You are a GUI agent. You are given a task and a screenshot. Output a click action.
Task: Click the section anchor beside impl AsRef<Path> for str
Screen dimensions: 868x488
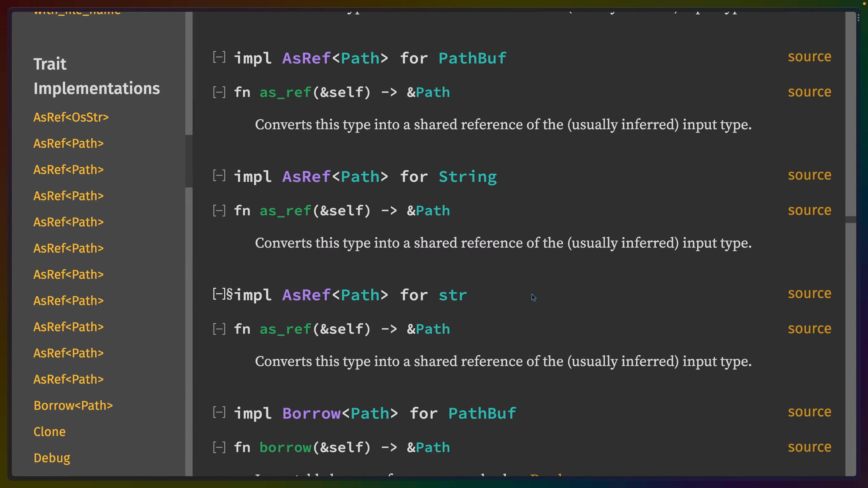[229, 294]
